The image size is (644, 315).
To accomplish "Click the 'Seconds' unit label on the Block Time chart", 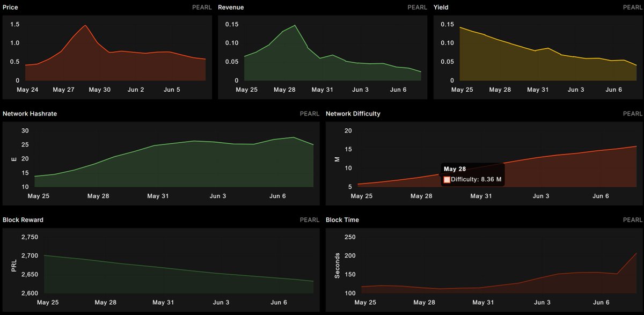I will [x=337, y=265].
